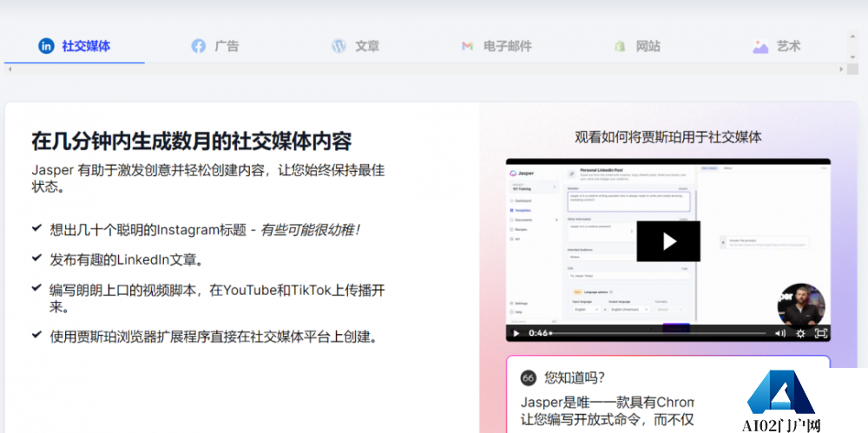The height and width of the screenshot is (433, 868).
Task: Click the 发布有趣的LinkedIn文章 bullet text
Action: click(x=126, y=259)
